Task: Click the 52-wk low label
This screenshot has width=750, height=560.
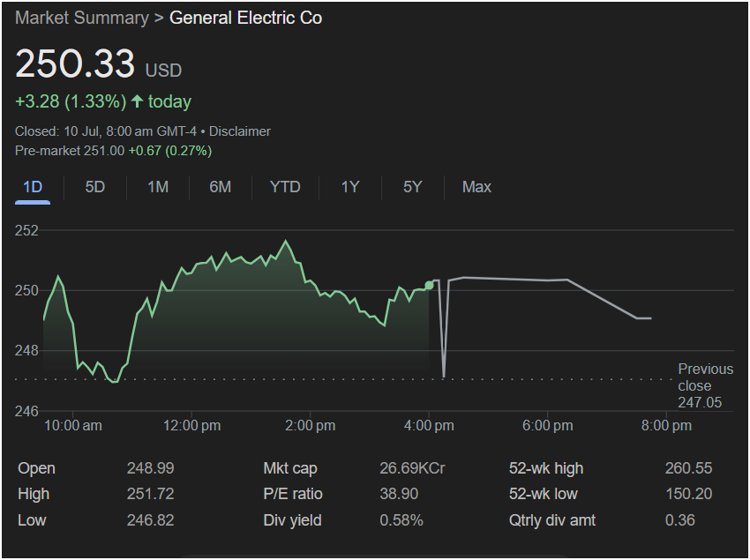Action: 544,494
